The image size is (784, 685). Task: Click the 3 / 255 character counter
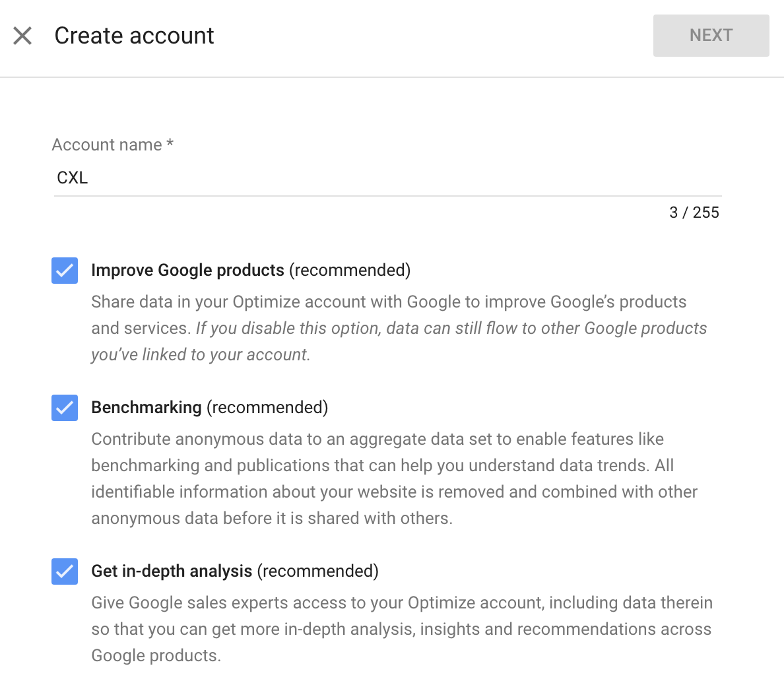(x=694, y=212)
